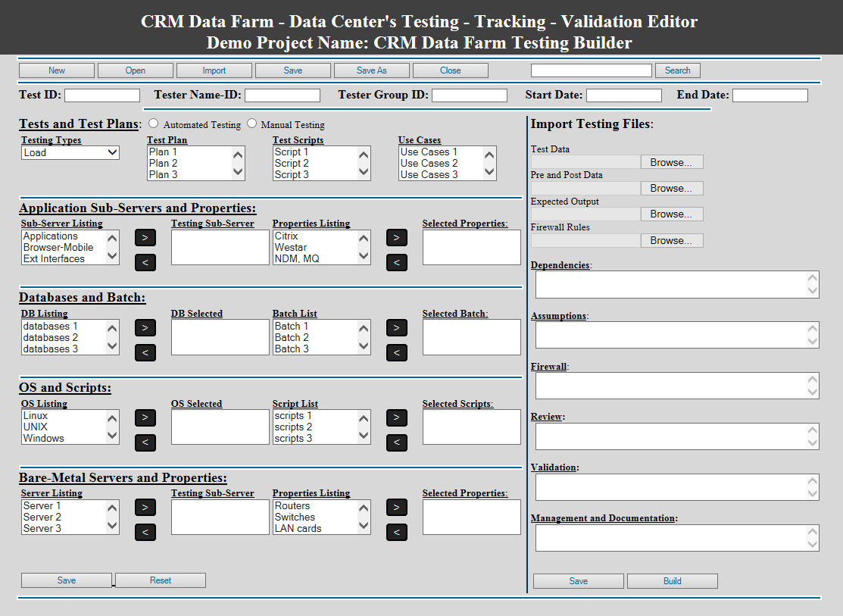Screen dimensions: 843x616
Task: Transfer Server 1 using Bare-Metal right arrow
Action: click(145, 507)
